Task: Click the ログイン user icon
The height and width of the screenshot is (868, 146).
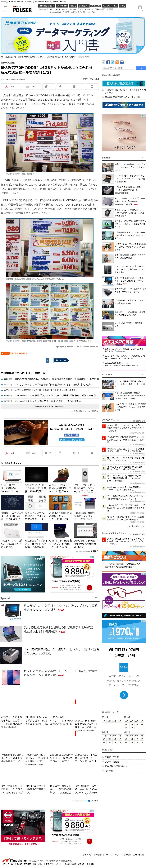Action: (140, 8)
